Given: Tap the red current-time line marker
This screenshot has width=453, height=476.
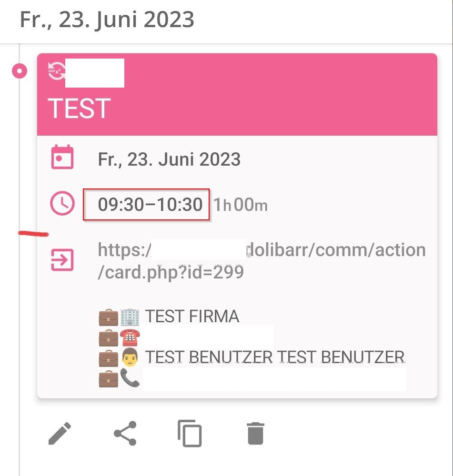Looking at the screenshot, I should click(x=33, y=233).
